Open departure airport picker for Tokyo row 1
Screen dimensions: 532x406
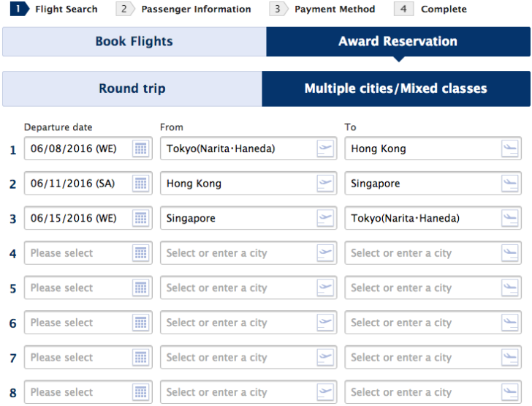tap(325, 149)
